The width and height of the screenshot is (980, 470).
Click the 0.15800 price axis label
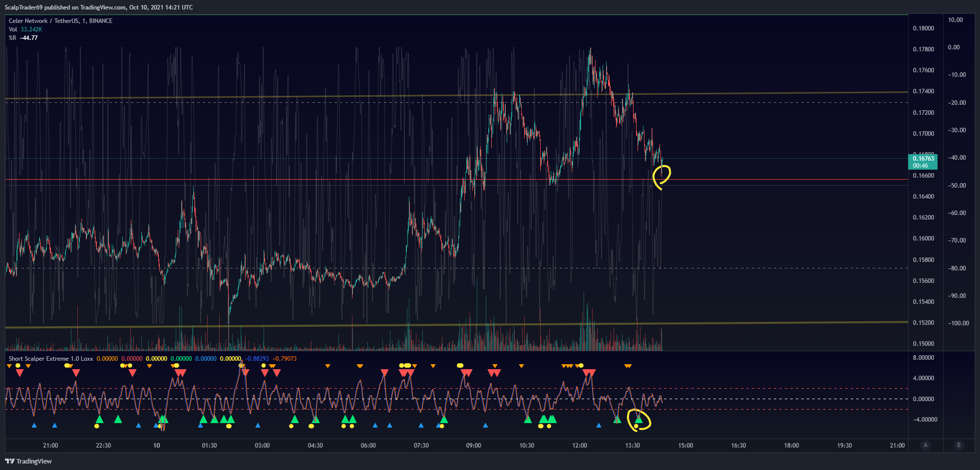924,260
